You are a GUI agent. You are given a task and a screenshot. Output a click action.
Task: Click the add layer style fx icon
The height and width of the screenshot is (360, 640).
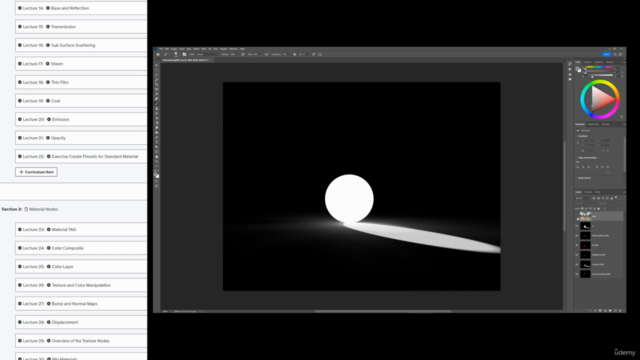click(595, 311)
